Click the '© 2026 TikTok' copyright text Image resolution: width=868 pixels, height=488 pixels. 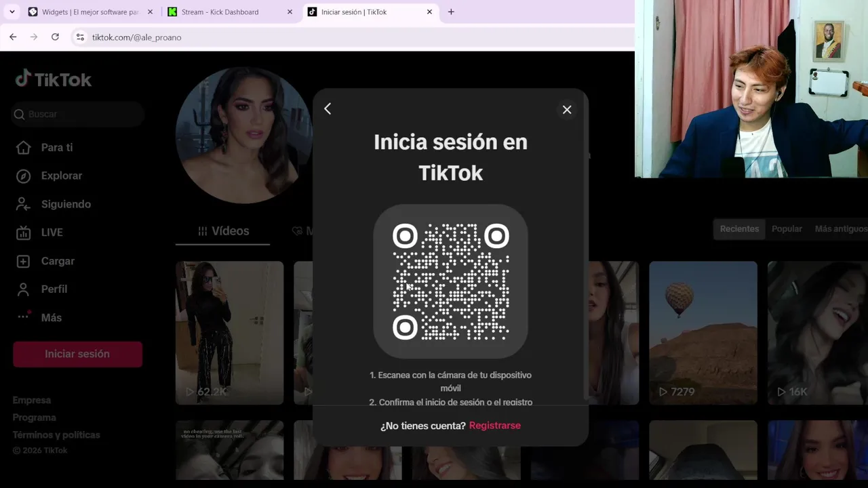coord(40,451)
